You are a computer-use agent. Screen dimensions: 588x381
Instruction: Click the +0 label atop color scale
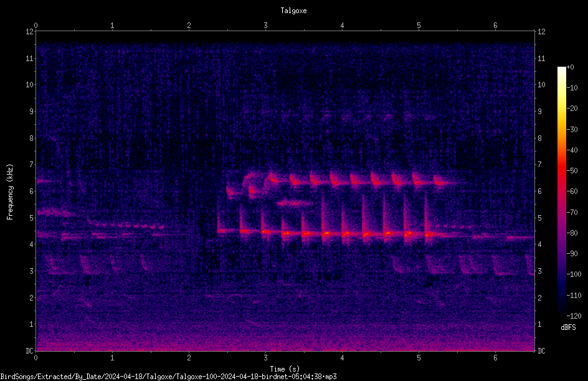click(570, 67)
